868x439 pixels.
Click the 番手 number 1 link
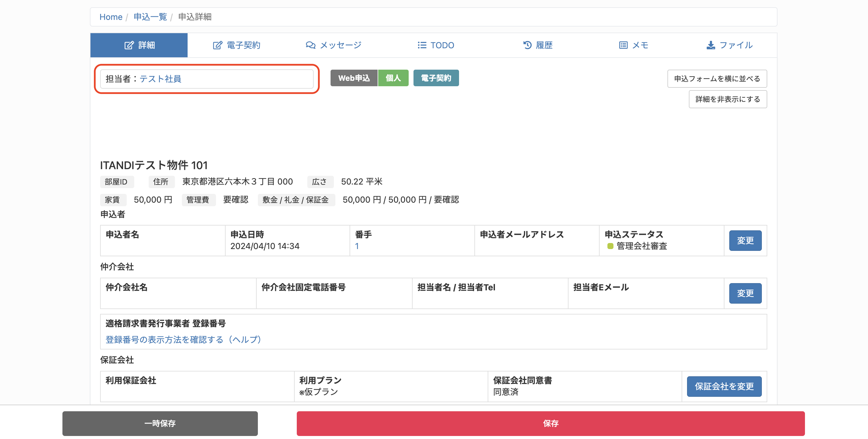(357, 246)
